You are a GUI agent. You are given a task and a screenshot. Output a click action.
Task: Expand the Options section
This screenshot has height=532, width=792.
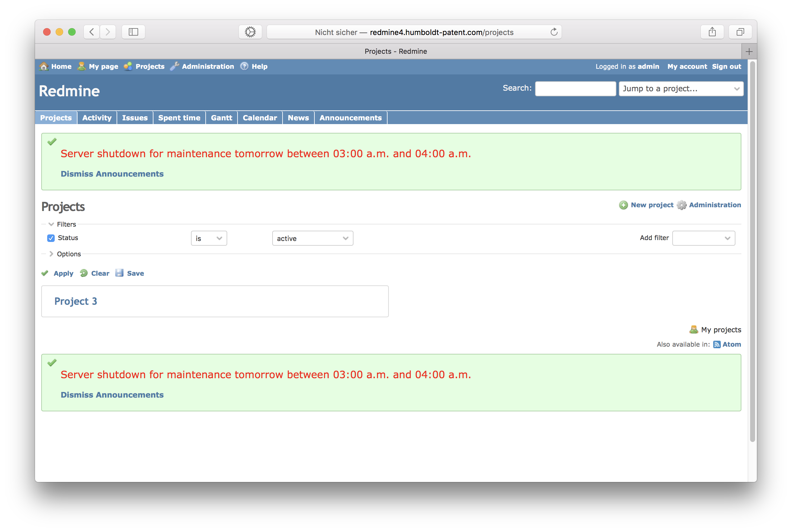pyautogui.click(x=65, y=254)
